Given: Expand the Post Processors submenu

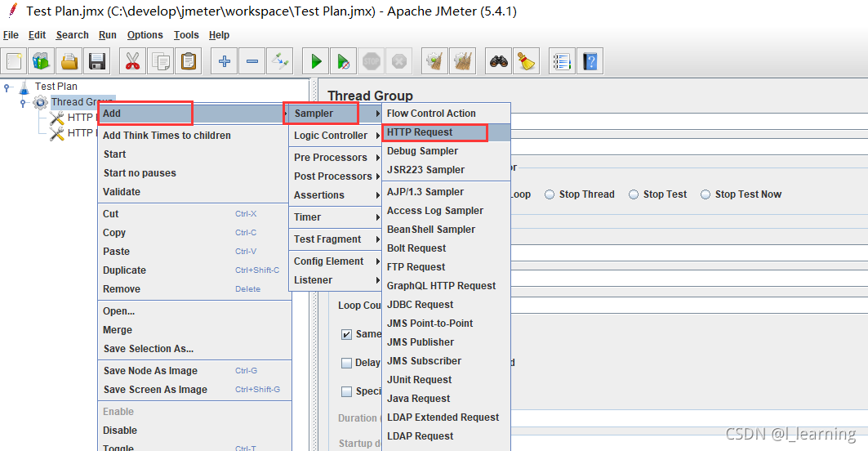Looking at the screenshot, I should click(335, 176).
